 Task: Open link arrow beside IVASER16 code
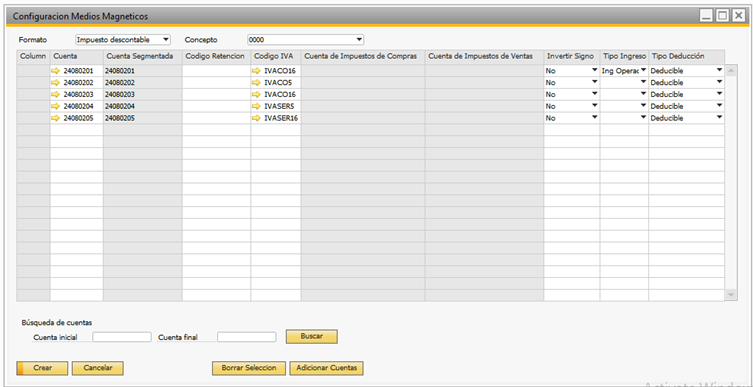click(x=256, y=118)
